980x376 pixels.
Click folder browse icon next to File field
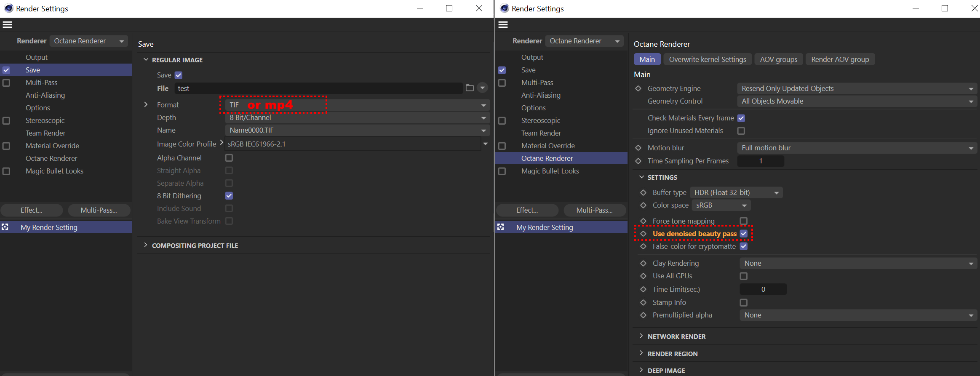(470, 88)
